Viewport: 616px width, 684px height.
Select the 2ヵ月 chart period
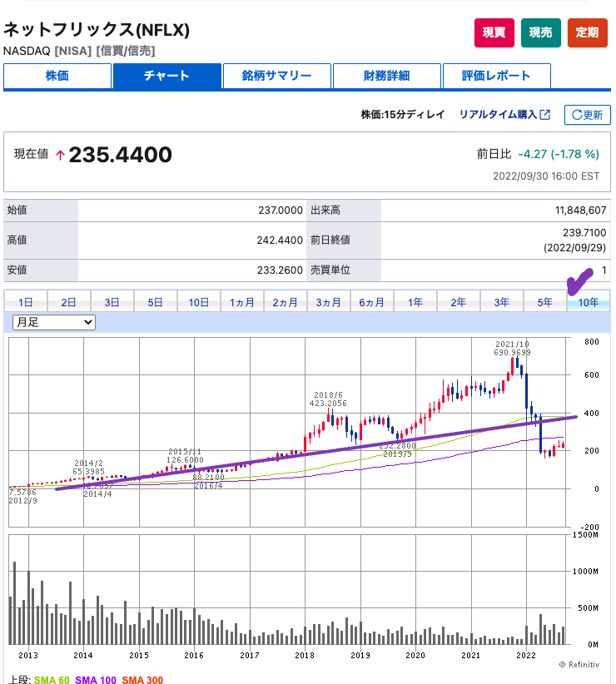[286, 302]
